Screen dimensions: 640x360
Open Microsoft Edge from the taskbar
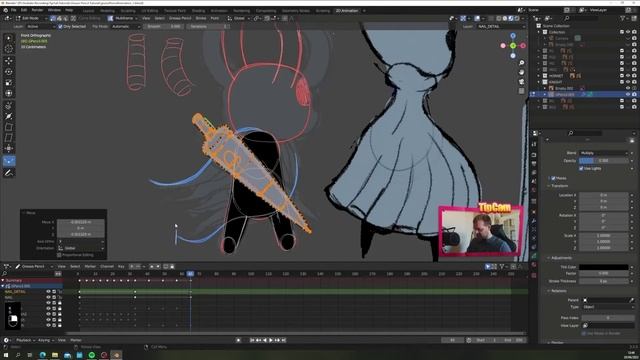[42, 355]
